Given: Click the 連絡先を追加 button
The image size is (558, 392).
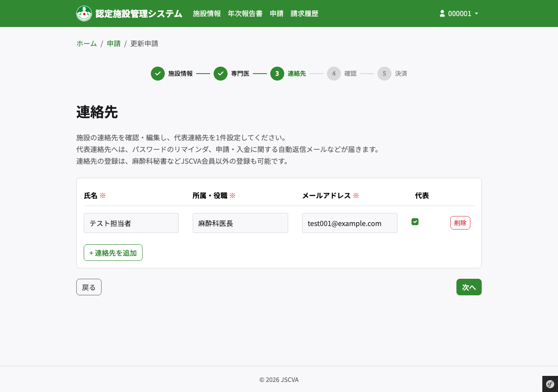Looking at the screenshot, I should pyautogui.click(x=113, y=253).
